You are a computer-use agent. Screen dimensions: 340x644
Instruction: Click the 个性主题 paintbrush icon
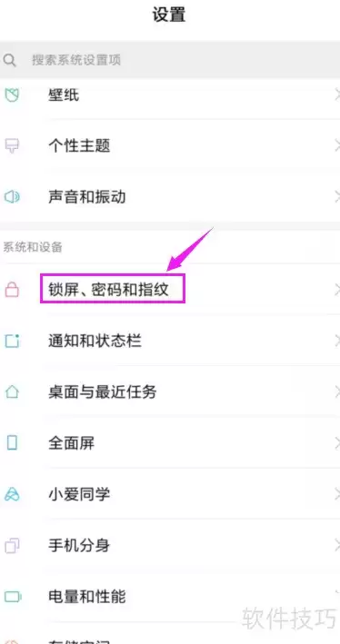click(12, 146)
